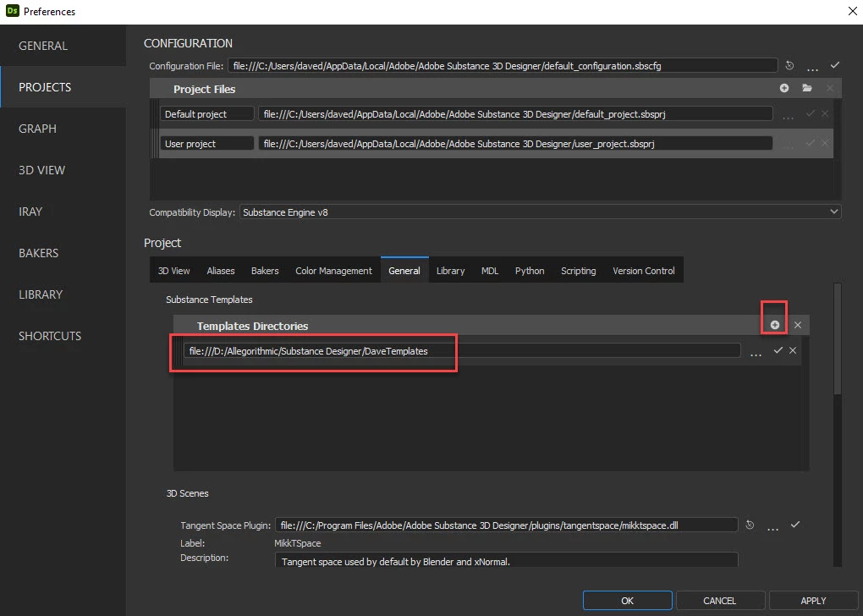Switch to Library project tab
The image size is (863, 616).
[x=450, y=270]
